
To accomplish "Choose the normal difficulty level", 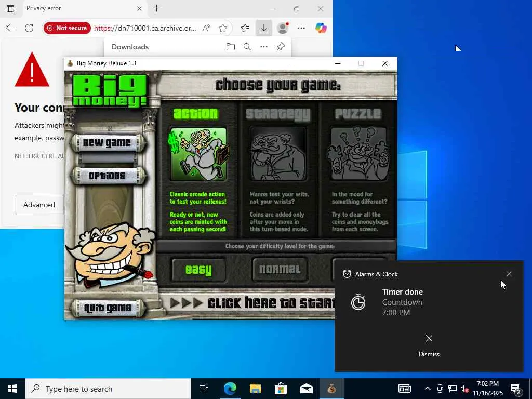I will 280,270.
